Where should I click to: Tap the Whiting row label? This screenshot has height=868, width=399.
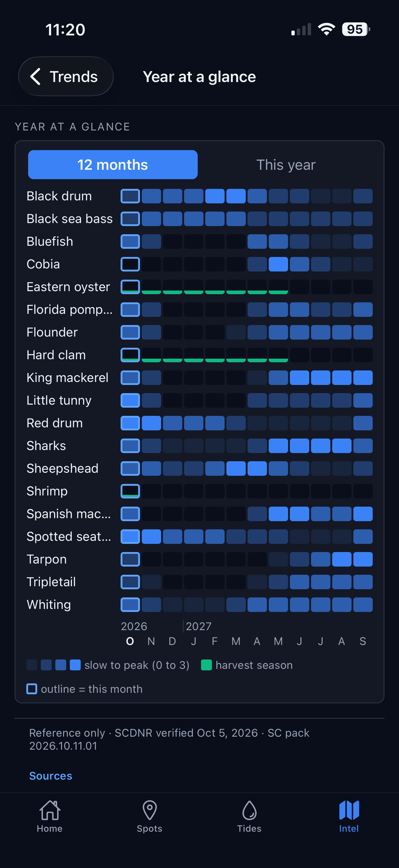[x=49, y=604]
